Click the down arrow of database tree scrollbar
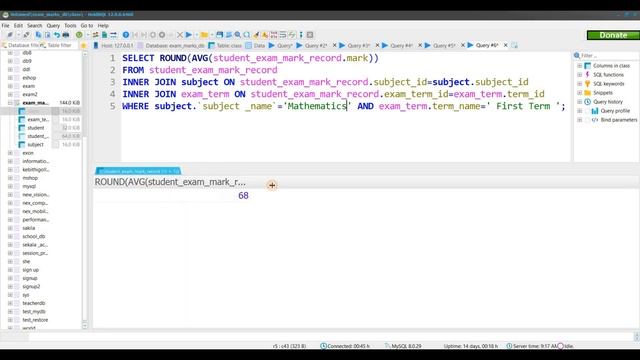This screenshot has height=360, width=640. [x=85, y=326]
